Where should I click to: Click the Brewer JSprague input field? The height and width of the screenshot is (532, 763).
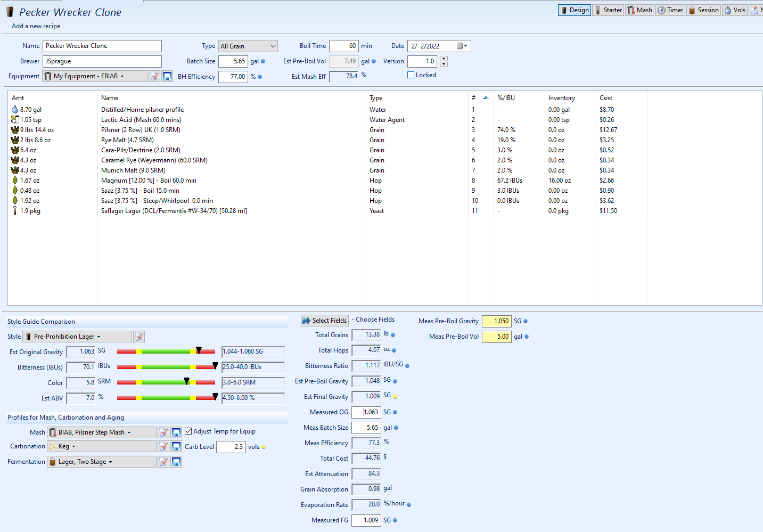pos(102,61)
